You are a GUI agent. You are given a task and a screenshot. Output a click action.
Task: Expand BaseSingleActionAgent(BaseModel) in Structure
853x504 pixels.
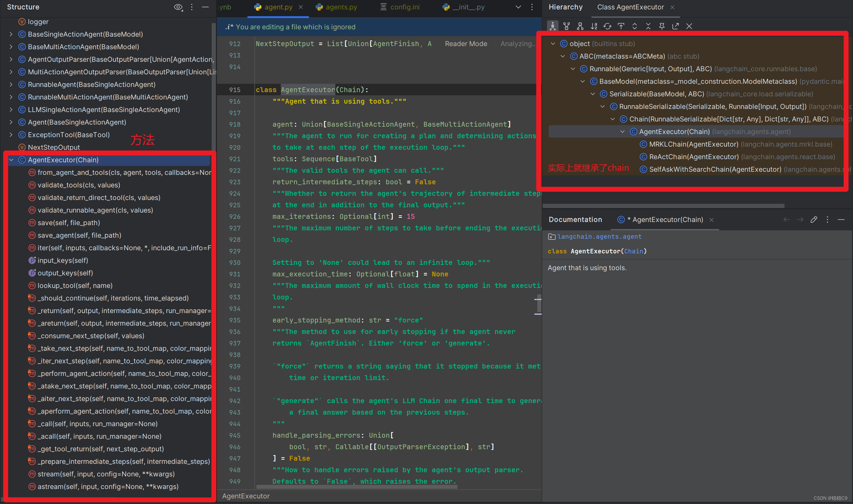(x=11, y=34)
